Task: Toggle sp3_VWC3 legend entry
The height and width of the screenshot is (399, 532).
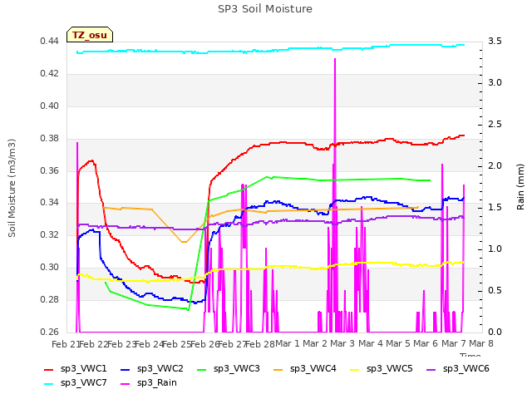Action: click(229, 369)
